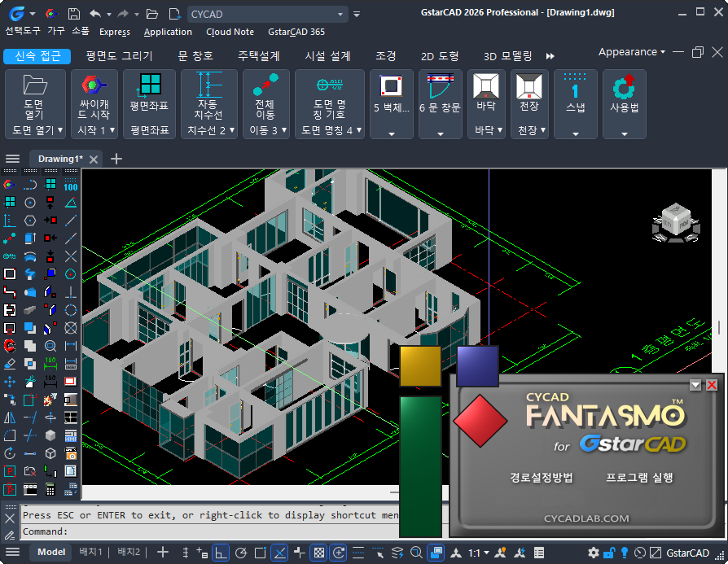The width and height of the screenshot is (728, 564).
Task: Expand the 이동 3 dropdown
Action: point(284,130)
